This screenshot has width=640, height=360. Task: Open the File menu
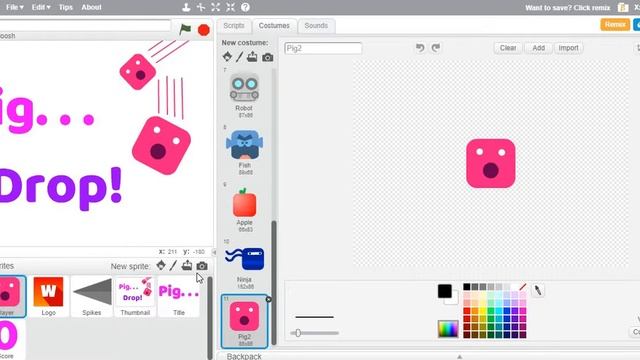coord(15,7)
